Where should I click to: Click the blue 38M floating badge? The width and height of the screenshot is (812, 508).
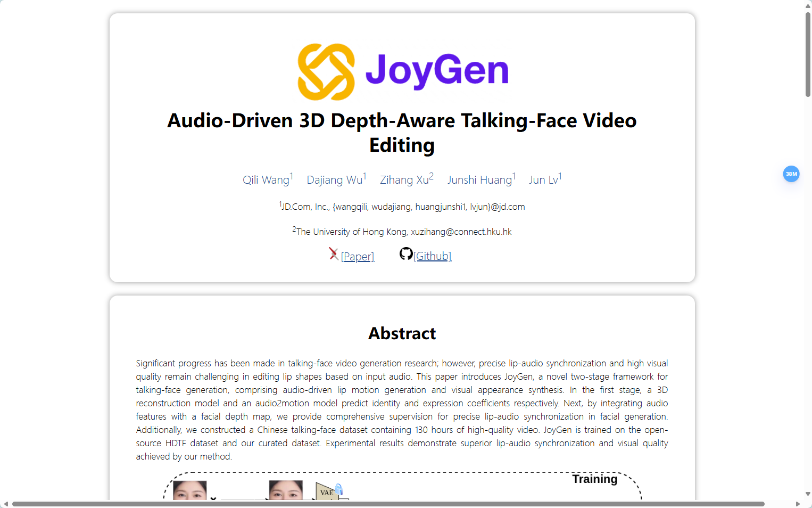pos(791,174)
